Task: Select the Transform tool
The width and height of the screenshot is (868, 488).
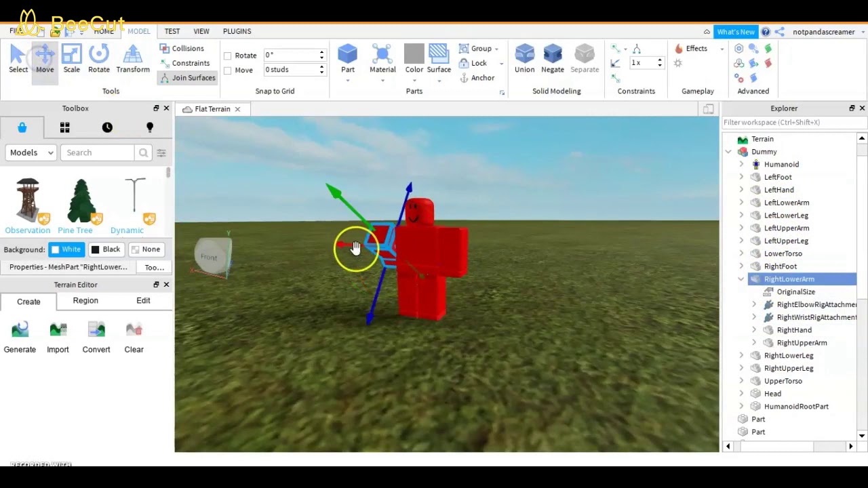Action: coord(133,59)
